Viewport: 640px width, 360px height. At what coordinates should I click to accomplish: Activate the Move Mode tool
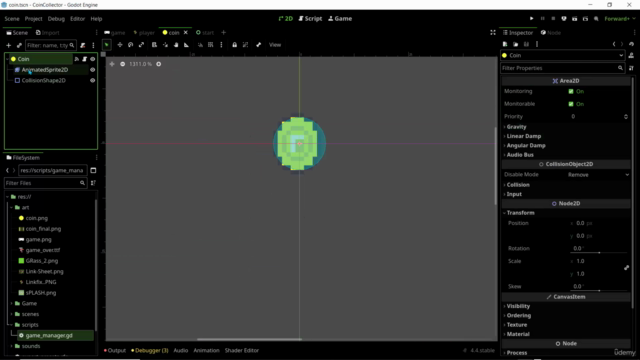(120, 45)
